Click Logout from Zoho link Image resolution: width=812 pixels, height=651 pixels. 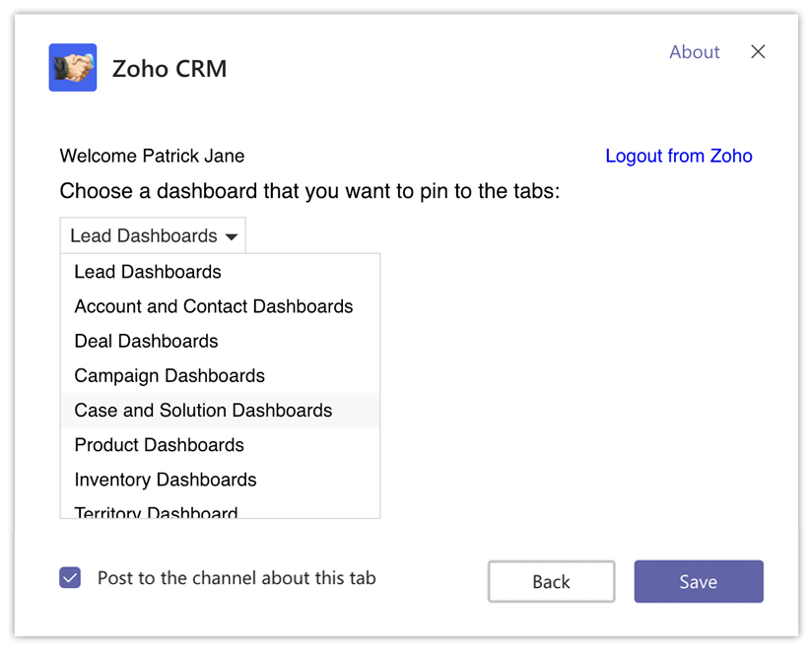(x=679, y=156)
